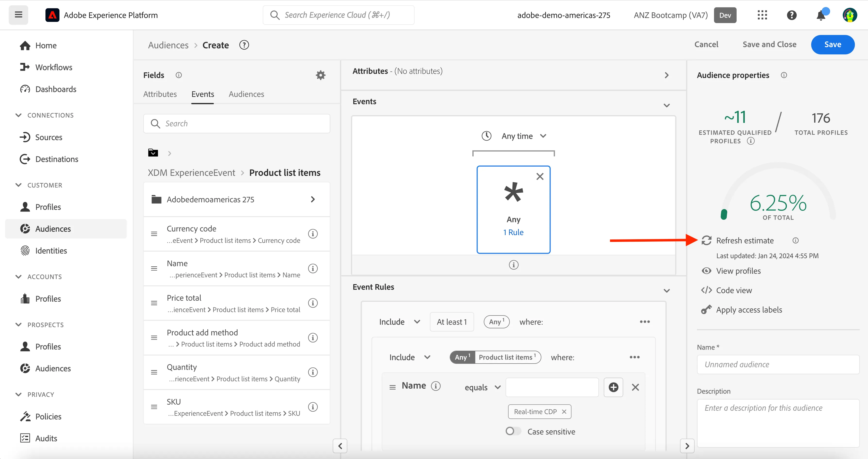Click Save and Close

tap(769, 44)
